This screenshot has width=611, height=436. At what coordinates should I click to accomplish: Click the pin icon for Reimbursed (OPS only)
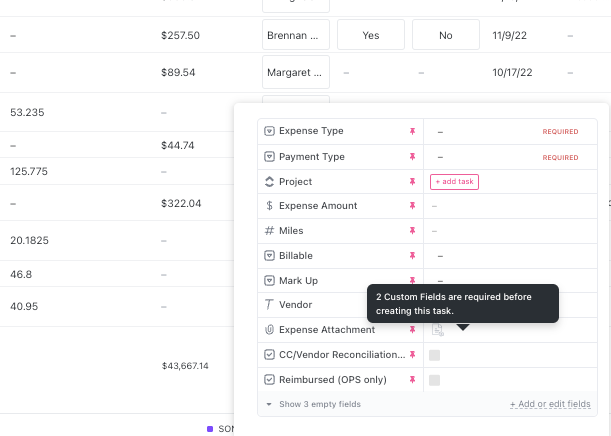coord(412,380)
